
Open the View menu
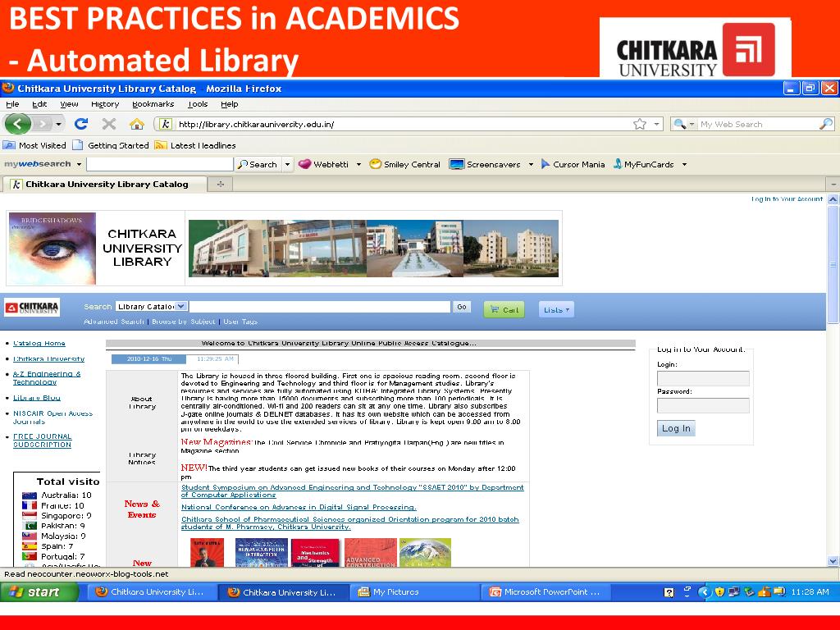pyautogui.click(x=69, y=104)
